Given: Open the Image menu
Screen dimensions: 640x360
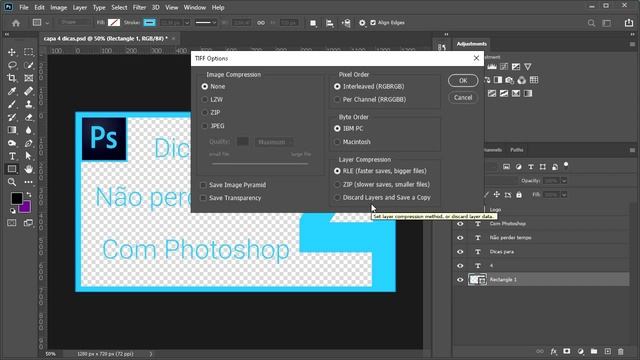Looking at the screenshot, I should coord(58,7).
